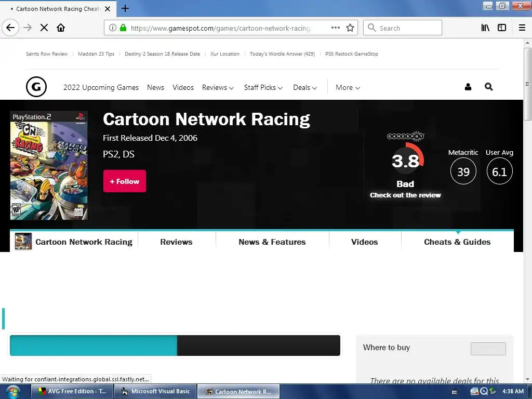Expand the Reviews dropdown menu
This screenshot has height=399, width=532.
coord(218,87)
